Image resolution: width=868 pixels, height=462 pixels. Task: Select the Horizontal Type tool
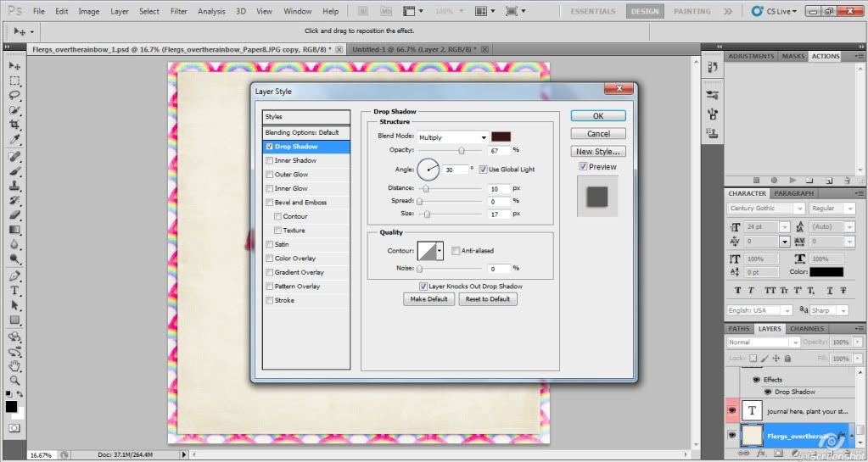click(x=14, y=290)
